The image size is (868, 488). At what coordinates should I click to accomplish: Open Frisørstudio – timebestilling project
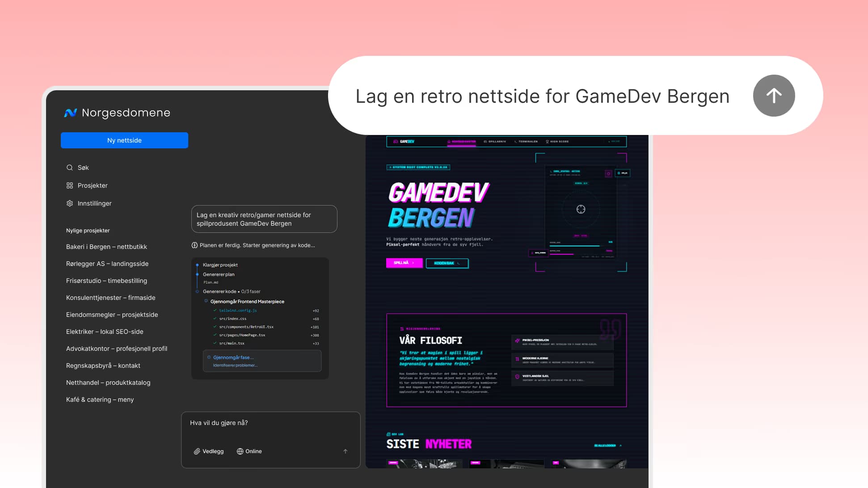106,281
